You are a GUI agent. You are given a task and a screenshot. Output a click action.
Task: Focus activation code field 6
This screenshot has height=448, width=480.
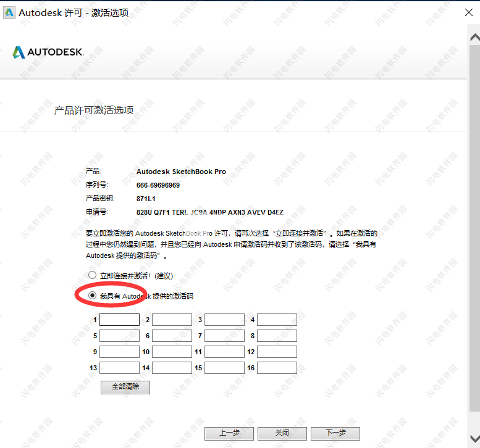[172, 336]
